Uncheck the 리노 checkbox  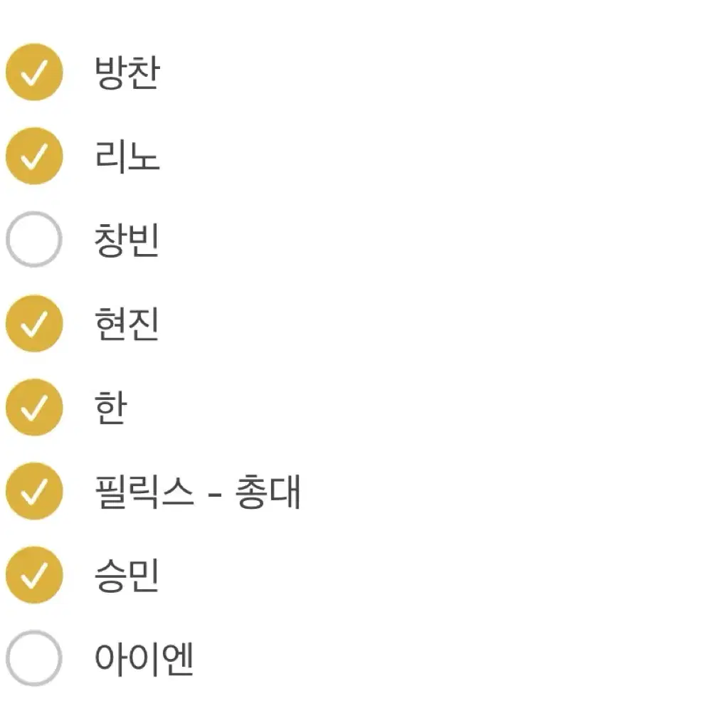(34, 156)
